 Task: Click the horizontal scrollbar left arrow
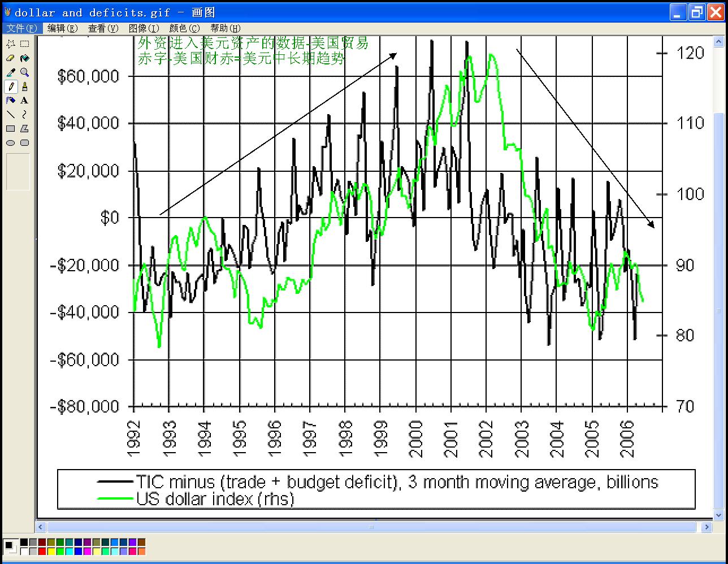[41, 527]
